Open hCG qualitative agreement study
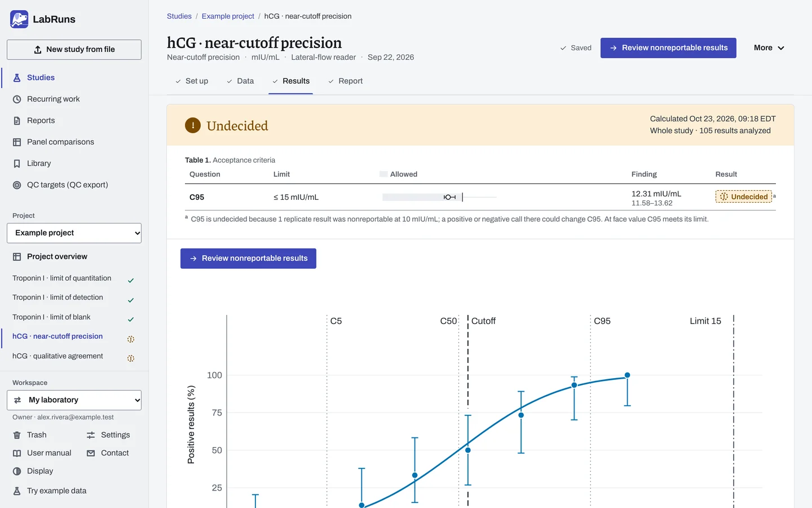The height and width of the screenshot is (508, 812). [x=58, y=356]
